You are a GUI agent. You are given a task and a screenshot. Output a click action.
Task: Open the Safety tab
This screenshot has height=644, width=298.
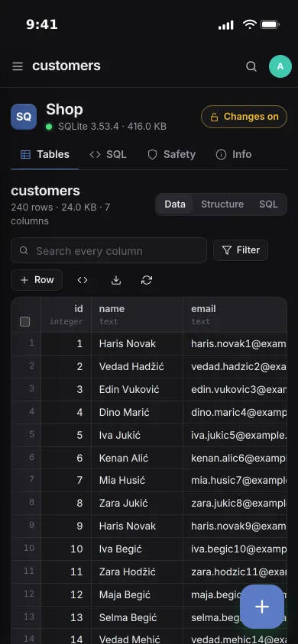171,154
